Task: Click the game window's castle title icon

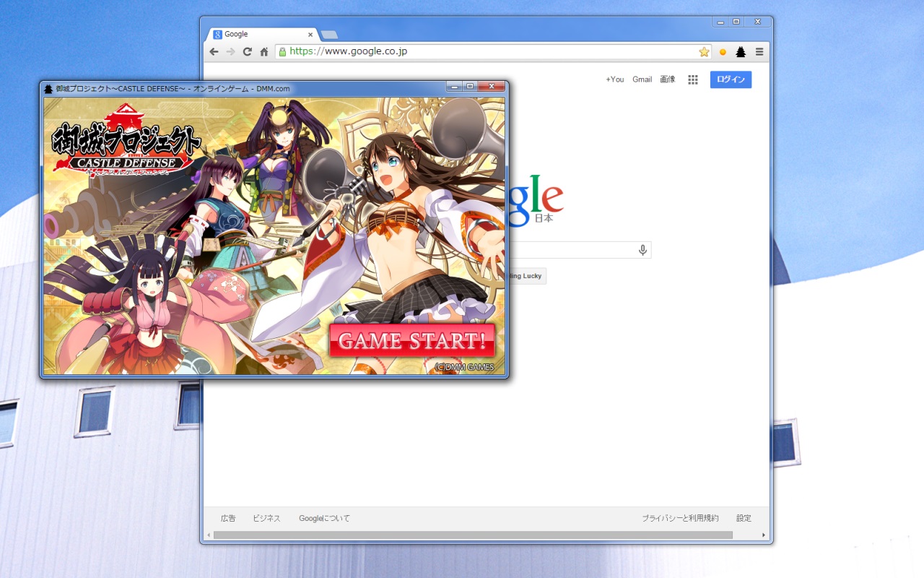Action: point(48,88)
